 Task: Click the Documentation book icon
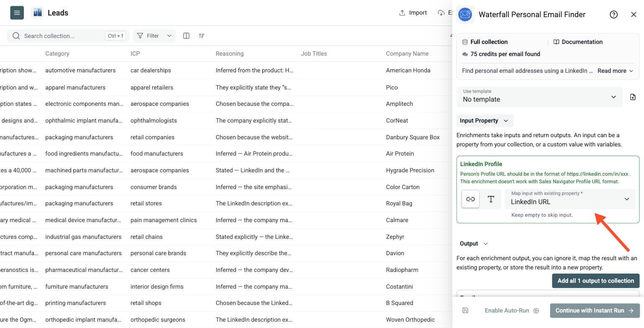(556, 42)
